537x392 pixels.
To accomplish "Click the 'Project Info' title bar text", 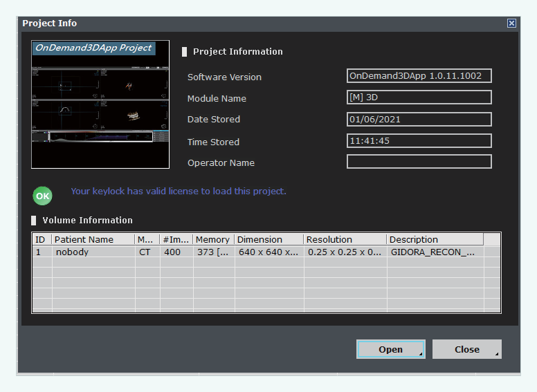I will click(49, 23).
